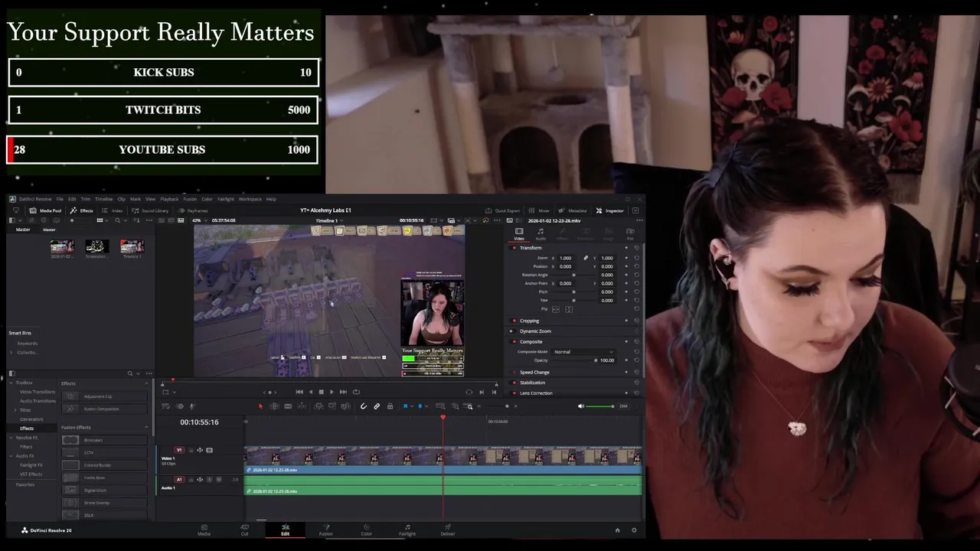Toggle the Inspector panel
The image size is (980, 551).
point(610,210)
